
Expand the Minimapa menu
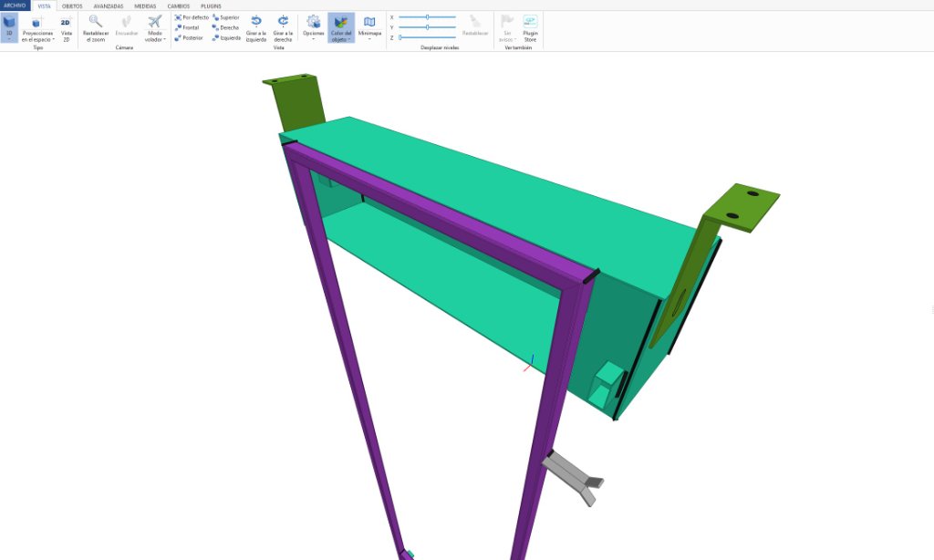point(369,28)
